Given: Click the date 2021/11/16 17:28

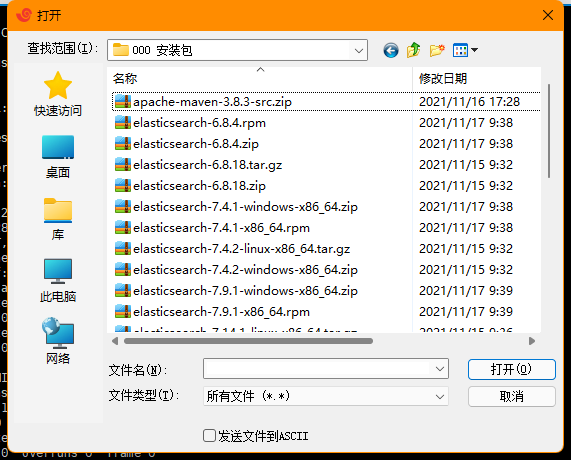Looking at the screenshot, I should (469, 102).
